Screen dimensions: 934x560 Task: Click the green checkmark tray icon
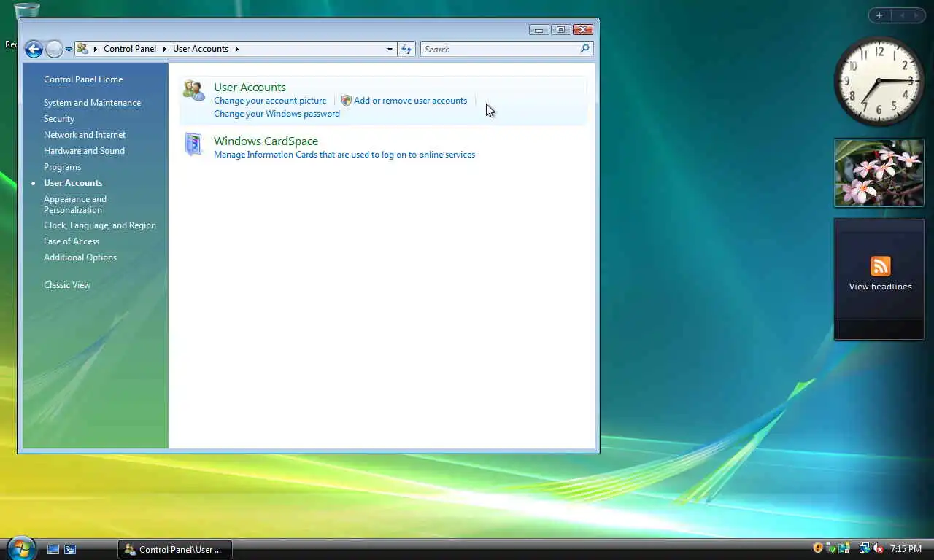pos(830,548)
